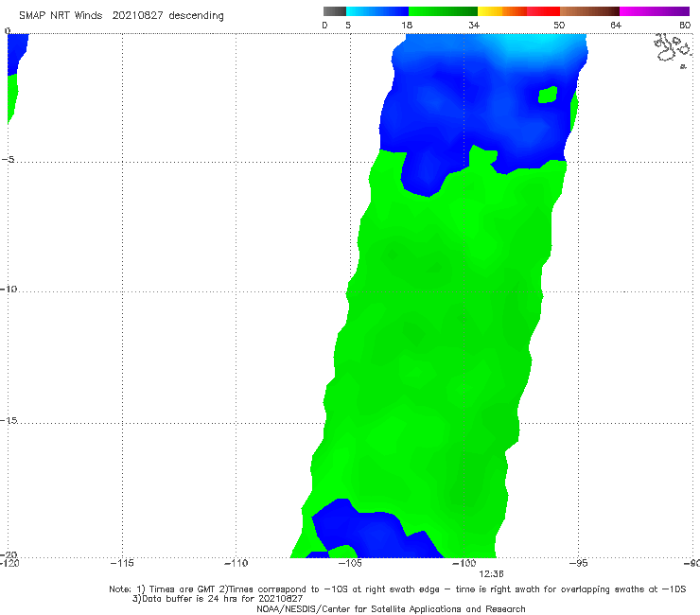The width and height of the screenshot is (700, 615).
Task: Click the color bar label 18
Action: [407, 26]
